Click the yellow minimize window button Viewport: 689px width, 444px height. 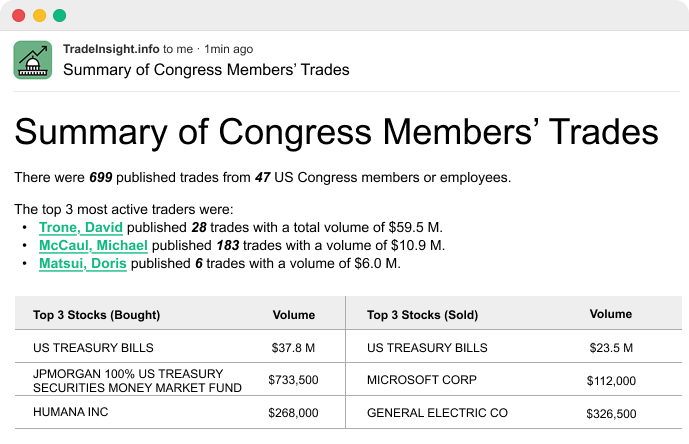(40, 15)
